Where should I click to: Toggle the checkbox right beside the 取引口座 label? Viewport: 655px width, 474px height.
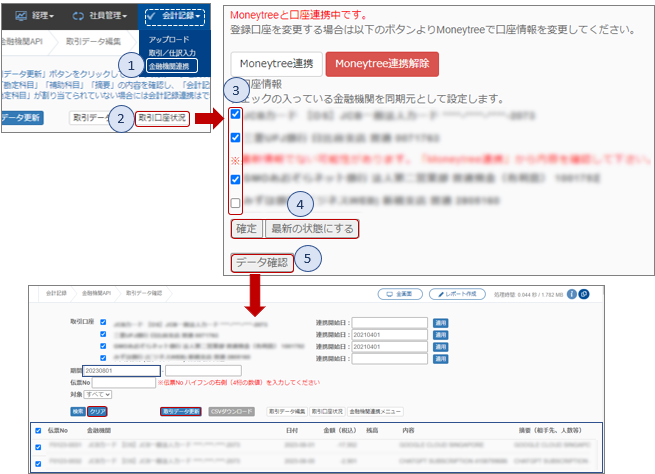103,322
